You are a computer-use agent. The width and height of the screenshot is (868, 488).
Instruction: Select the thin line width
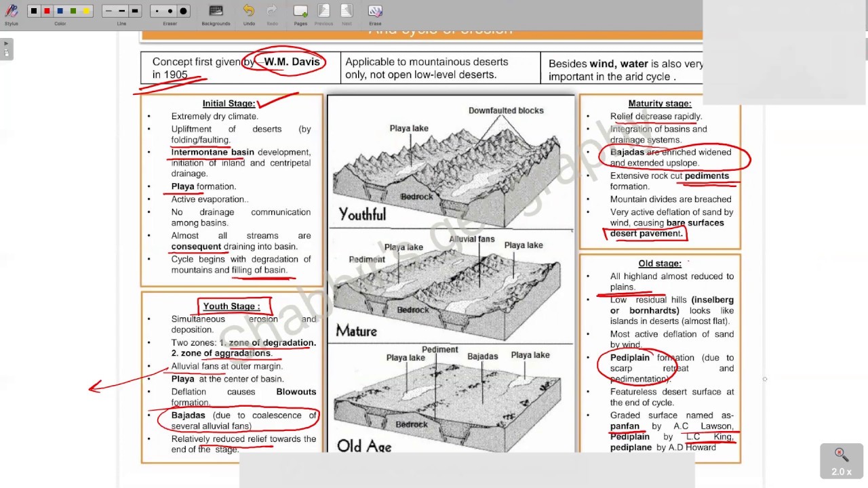[x=108, y=11]
